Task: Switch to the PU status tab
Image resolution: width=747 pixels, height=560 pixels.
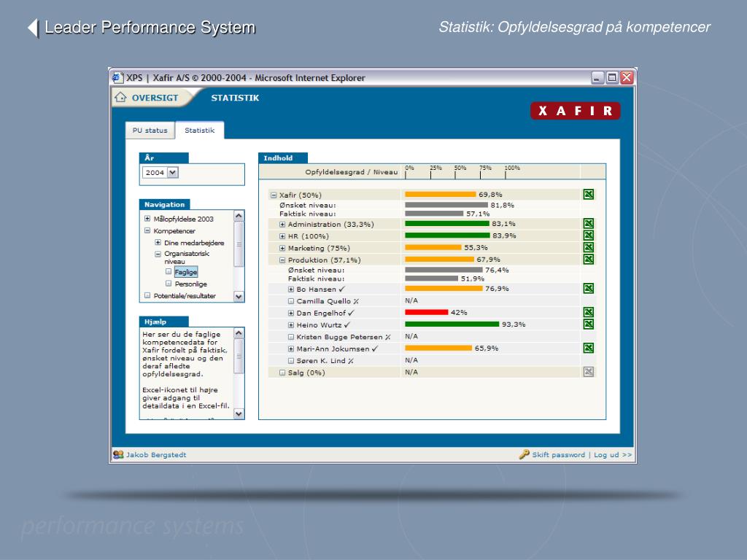Action: (x=150, y=131)
